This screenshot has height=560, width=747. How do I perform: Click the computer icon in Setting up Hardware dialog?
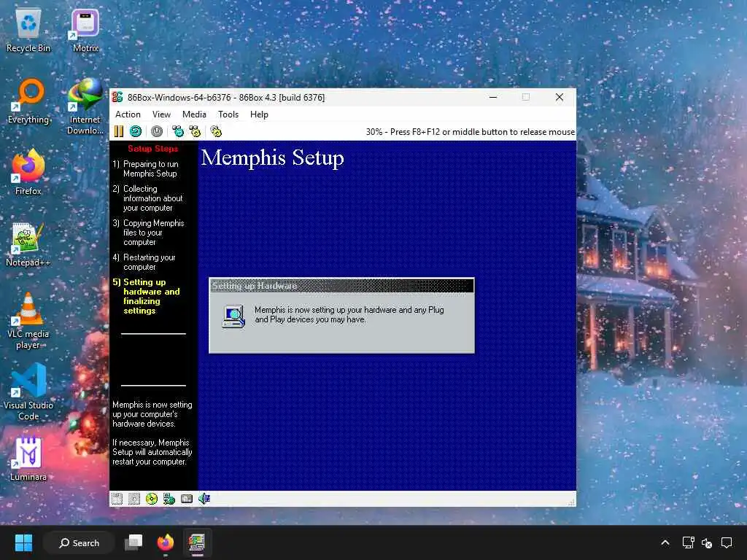233,316
